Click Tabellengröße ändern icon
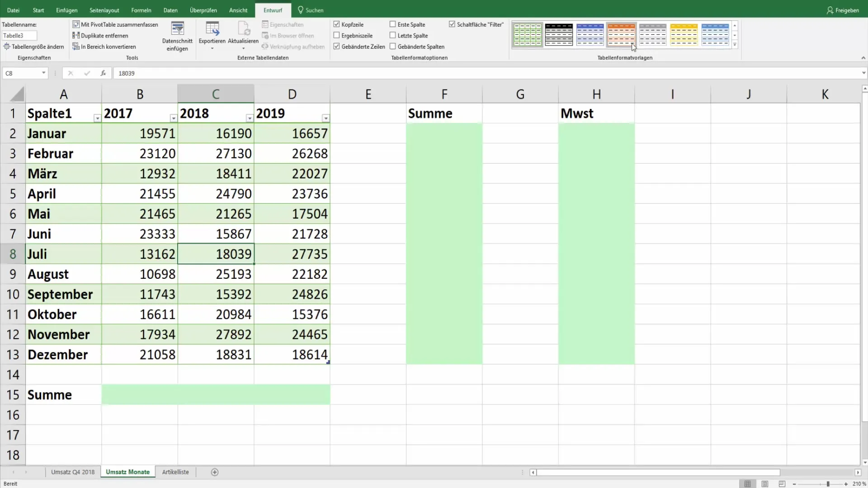 7,47
